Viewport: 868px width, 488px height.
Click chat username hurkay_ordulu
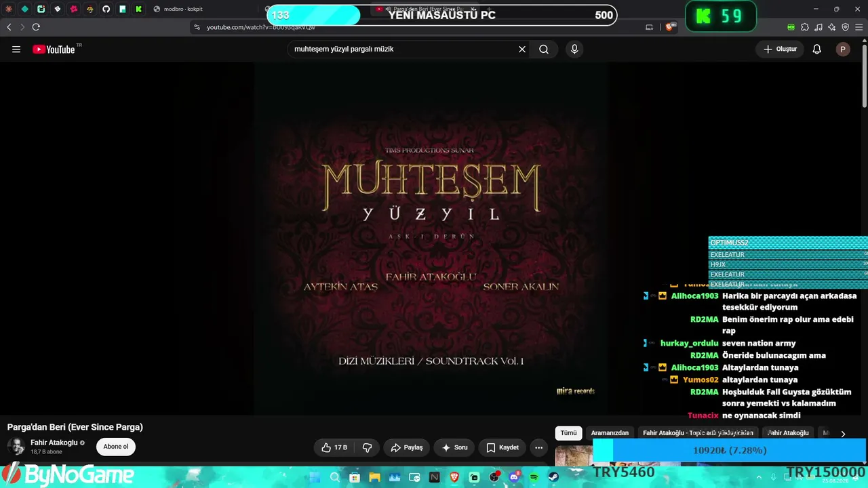coord(689,343)
